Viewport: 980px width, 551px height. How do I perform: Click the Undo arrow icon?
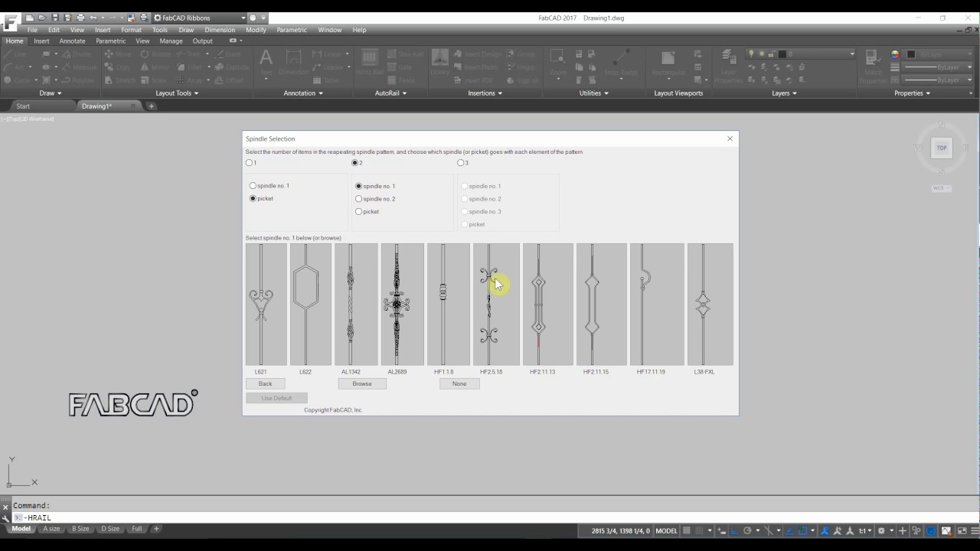pyautogui.click(x=93, y=18)
